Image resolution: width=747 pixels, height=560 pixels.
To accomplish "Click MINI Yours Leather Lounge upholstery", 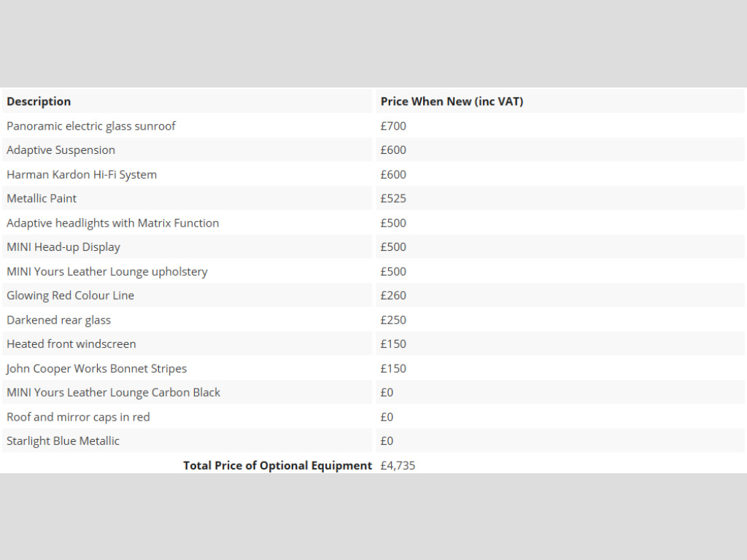I will (x=107, y=271).
